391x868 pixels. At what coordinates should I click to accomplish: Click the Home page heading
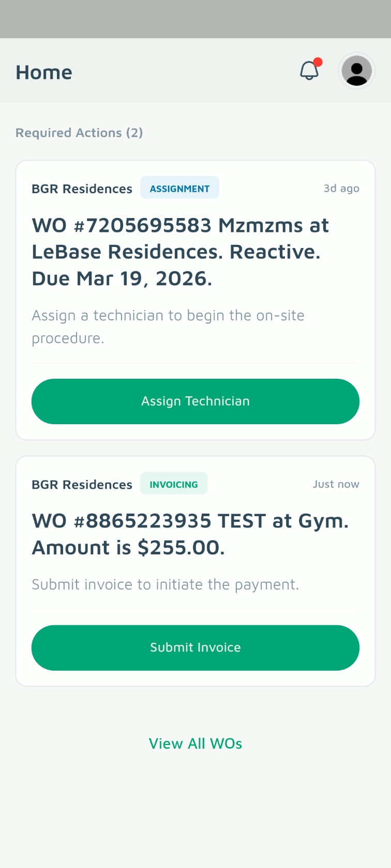click(44, 72)
